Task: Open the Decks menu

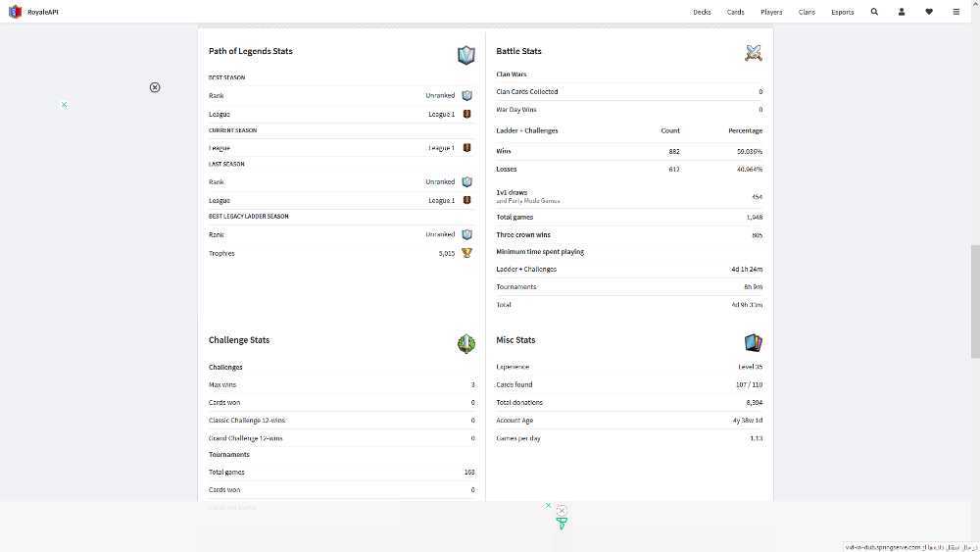Action: click(x=702, y=12)
